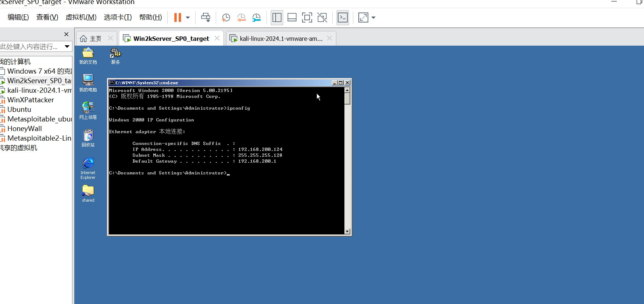
Task: Open the snapshot manager wrench icon
Action: click(256, 18)
